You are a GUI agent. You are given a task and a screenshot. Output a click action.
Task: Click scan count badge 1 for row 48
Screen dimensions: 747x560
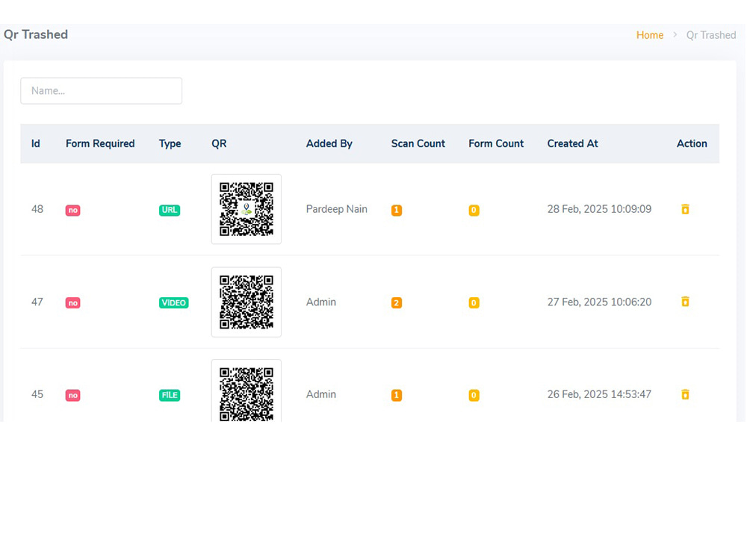point(397,210)
